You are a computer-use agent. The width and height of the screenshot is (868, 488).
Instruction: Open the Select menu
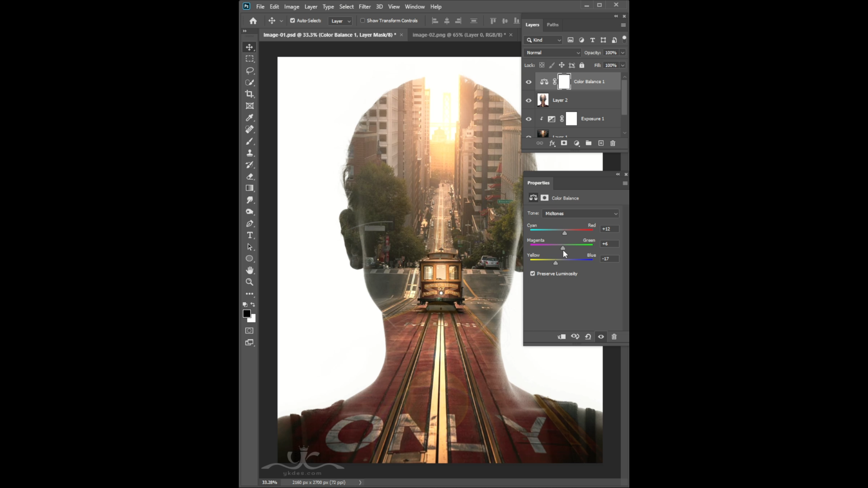click(347, 7)
